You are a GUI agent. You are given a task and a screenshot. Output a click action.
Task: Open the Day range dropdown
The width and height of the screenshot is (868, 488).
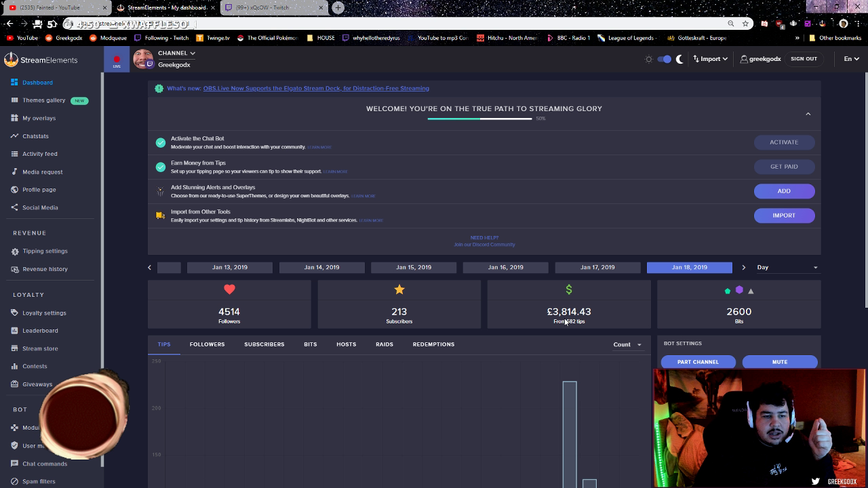click(787, 267)
